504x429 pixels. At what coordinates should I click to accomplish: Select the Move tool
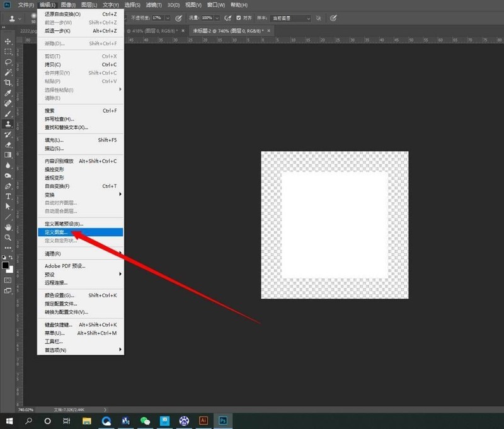coord(8,42)
